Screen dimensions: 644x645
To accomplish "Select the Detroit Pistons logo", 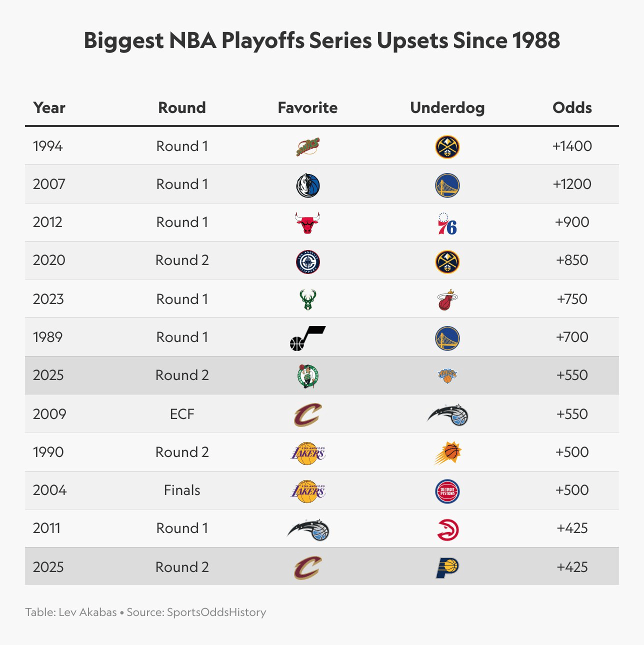I will 447,491.
